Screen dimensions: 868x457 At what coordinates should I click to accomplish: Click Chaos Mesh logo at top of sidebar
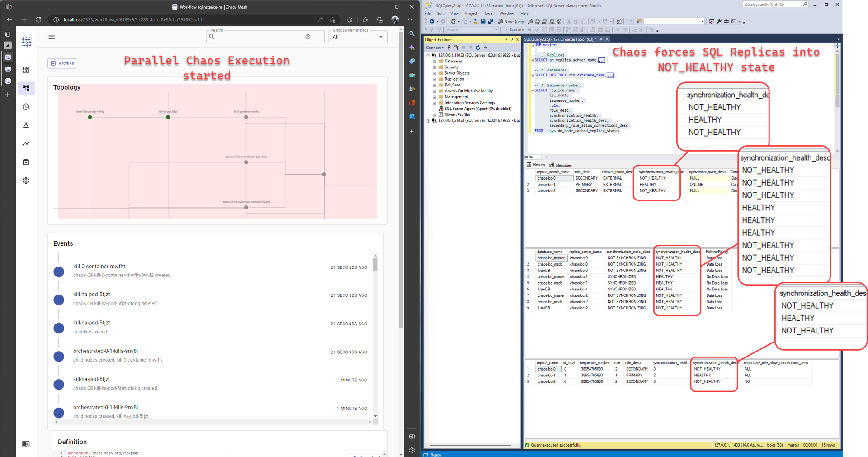(x=27, y=42)
